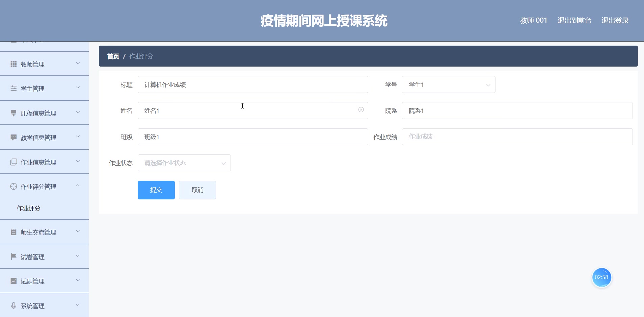Open 课程信息管理 in the sidebar
This screenshot has width=644, height=317.
44,113
